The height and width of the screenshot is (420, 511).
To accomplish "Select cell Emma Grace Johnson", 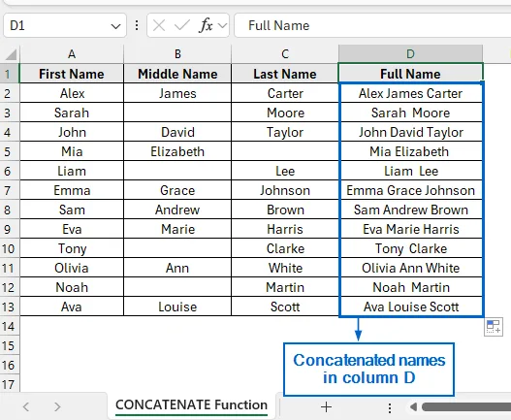I will 410,190.
